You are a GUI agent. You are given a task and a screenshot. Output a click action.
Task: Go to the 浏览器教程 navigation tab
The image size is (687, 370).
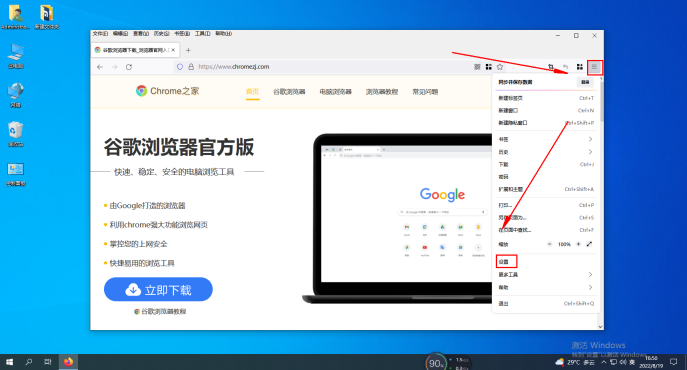(382, 92)
